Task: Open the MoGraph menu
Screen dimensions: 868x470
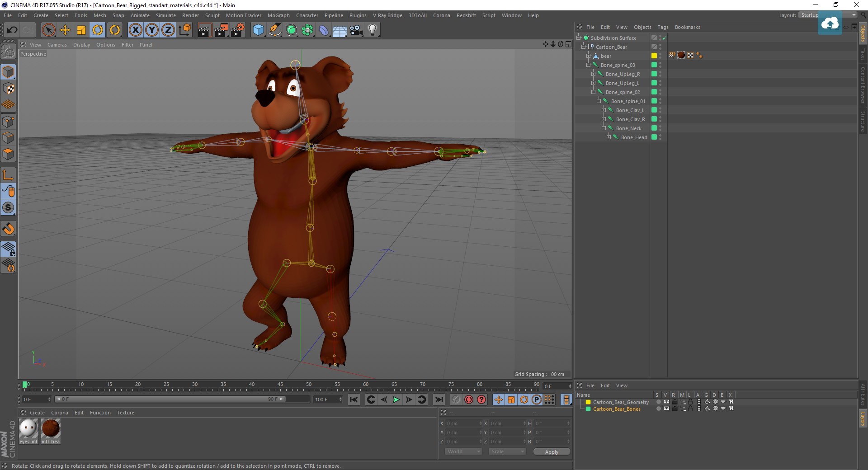Action: coord(278,15)
